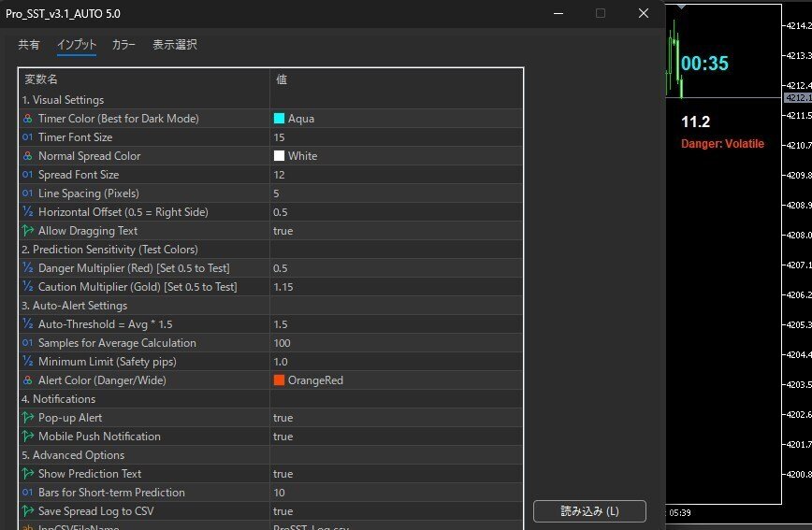The height and width of the screenshot is (530, 812).
Task: Pick the OrangeRed alert color swatch
Action: [x=279, y=380]
